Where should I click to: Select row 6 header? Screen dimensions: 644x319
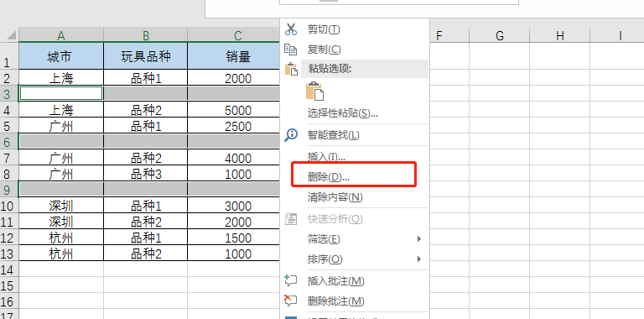coord(9,142)
